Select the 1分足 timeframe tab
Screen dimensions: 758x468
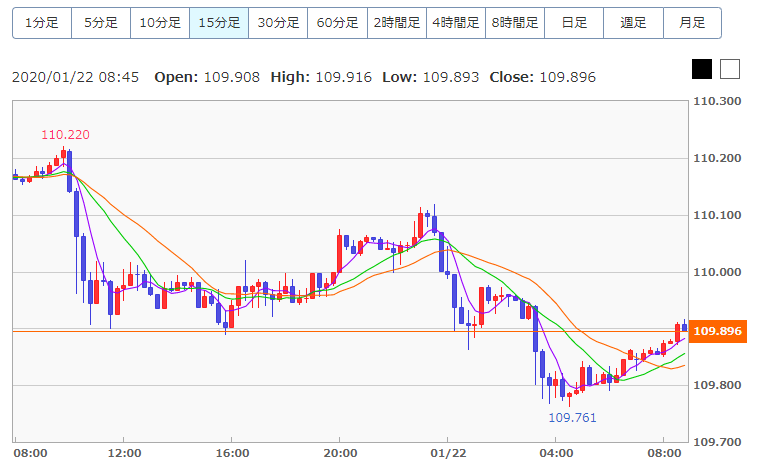pyautogui.click(x=42, y=23)
